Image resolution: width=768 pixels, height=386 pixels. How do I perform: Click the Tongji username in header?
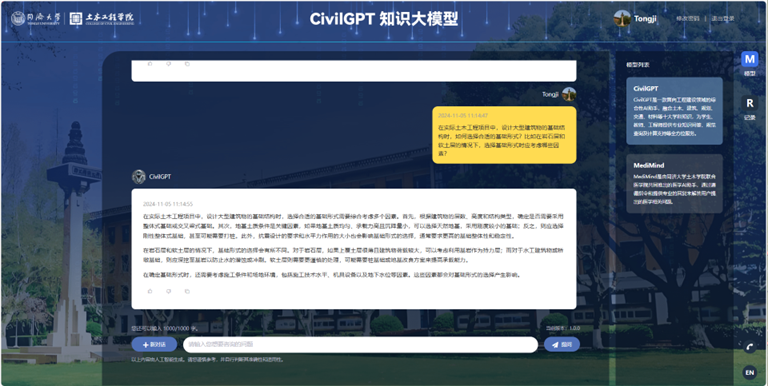(x=645, y=19)
